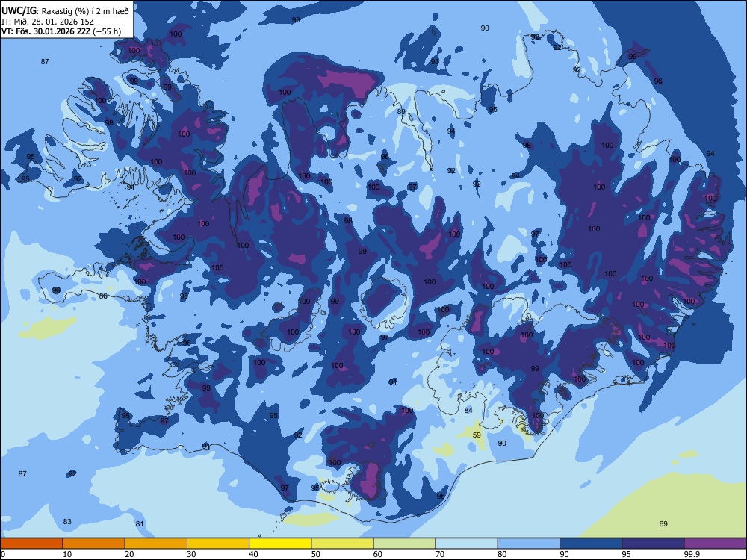Pick the 20–30 legend color segment

click(156, 544)
